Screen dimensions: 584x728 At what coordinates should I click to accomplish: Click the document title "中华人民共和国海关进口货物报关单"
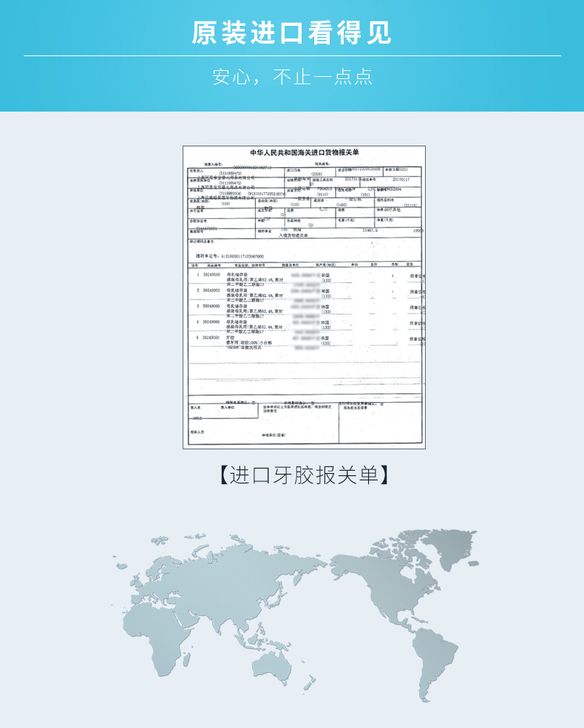[305, 152]
